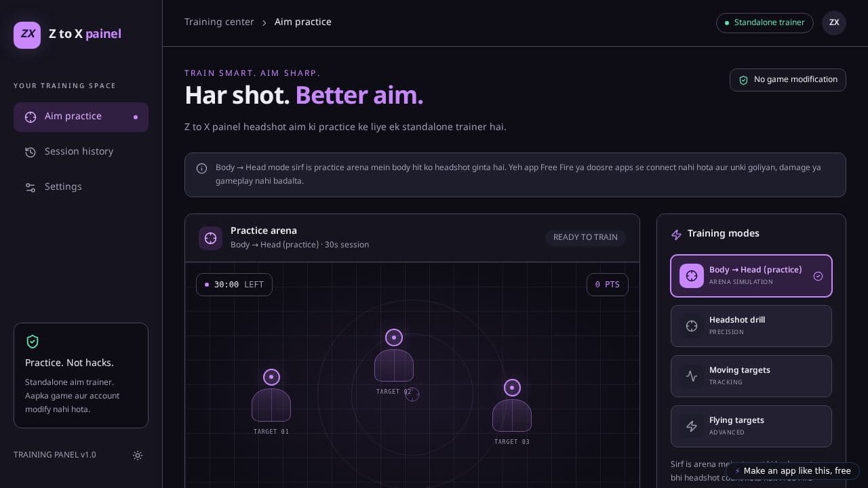Click the TRAINING PANEL v1.0 label
The image size is (868, 488).
pos(55,455)
